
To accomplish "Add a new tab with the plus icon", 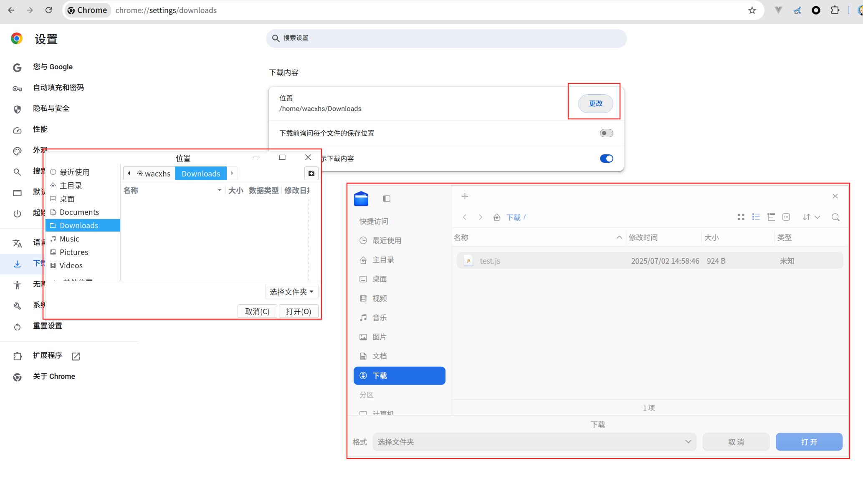I will coord(465,196).
